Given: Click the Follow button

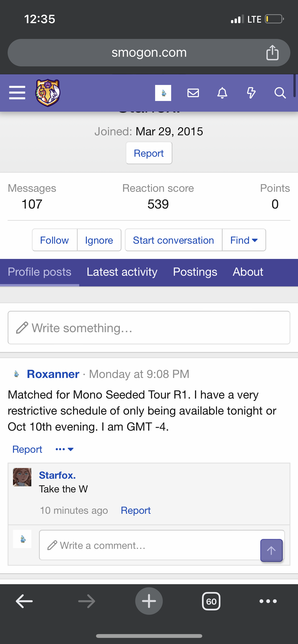Looking at the screenshot, I should [x=55, y=240].
